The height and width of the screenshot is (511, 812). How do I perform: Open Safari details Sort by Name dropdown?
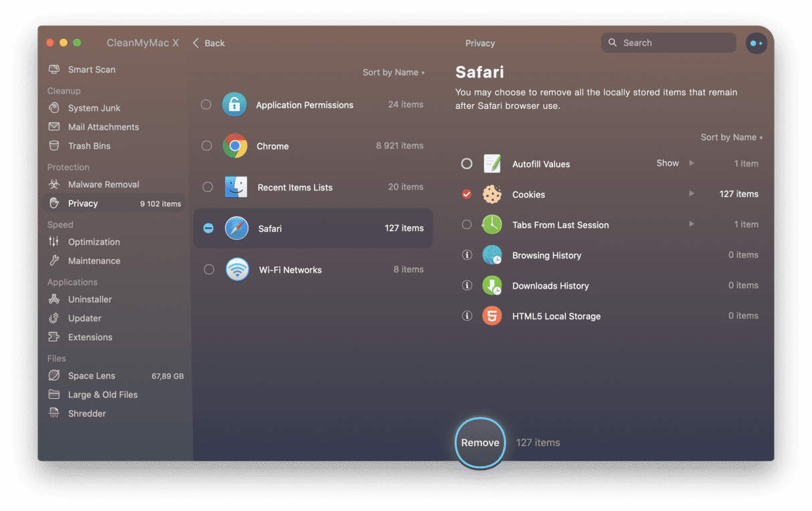coord(731,137)
